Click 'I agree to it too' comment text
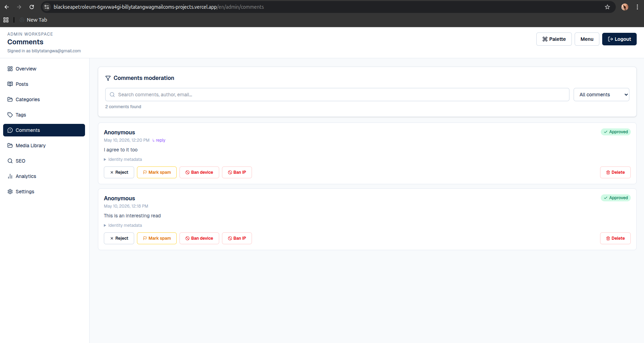Screen dimensions: 644x343 point(121,150)
